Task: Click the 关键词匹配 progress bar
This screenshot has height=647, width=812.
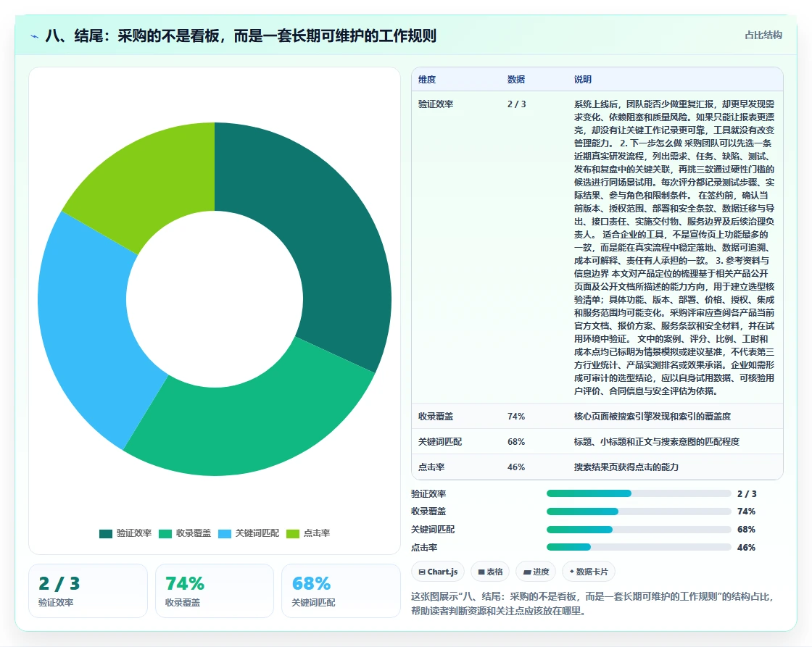Action: (x=639, y=530)
